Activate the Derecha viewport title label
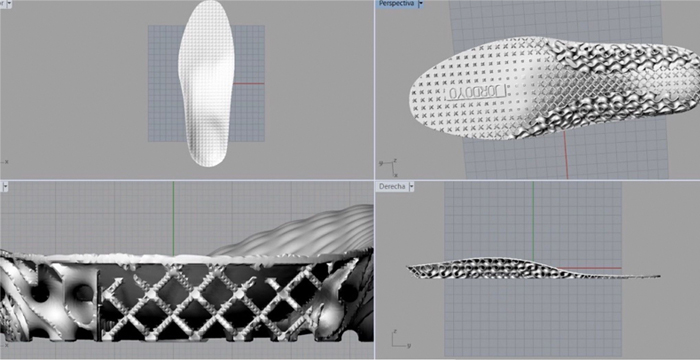 click(392, 186)
